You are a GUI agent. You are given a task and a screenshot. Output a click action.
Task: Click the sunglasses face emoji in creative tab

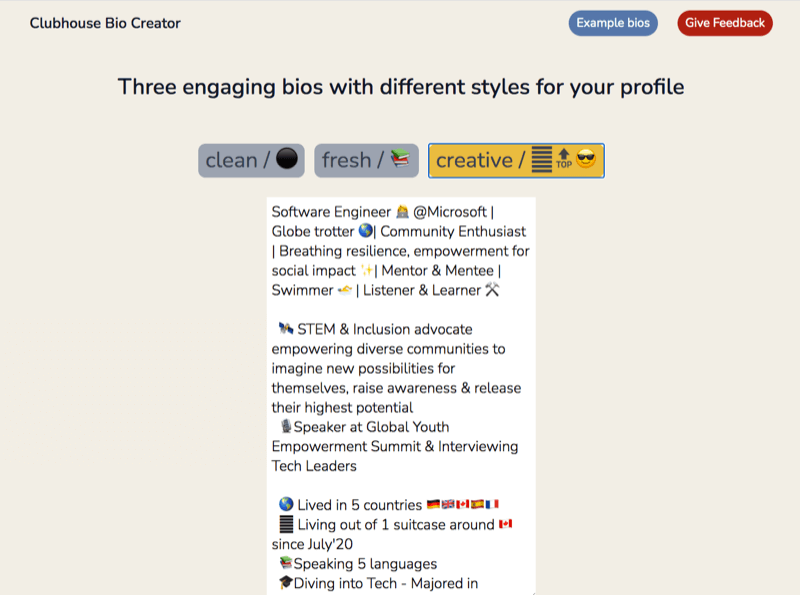tap(586, 159)
